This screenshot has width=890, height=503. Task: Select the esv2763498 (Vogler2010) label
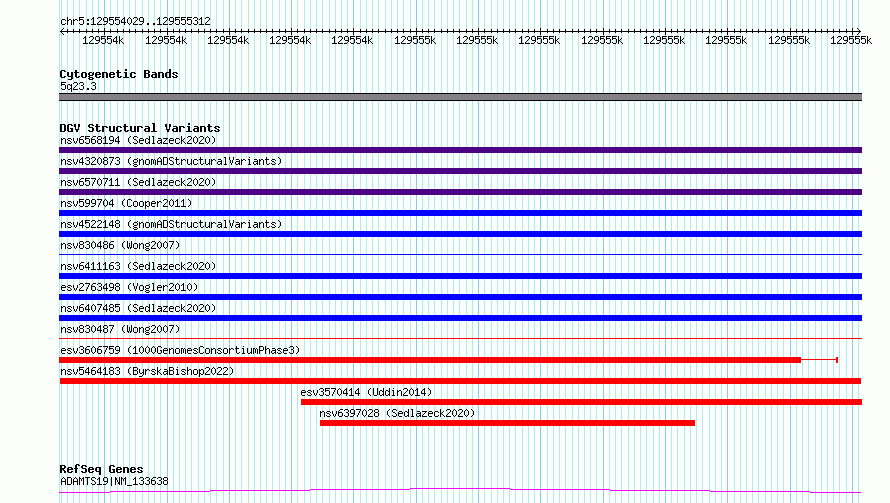pyautogui.click(x=129, y=287)
